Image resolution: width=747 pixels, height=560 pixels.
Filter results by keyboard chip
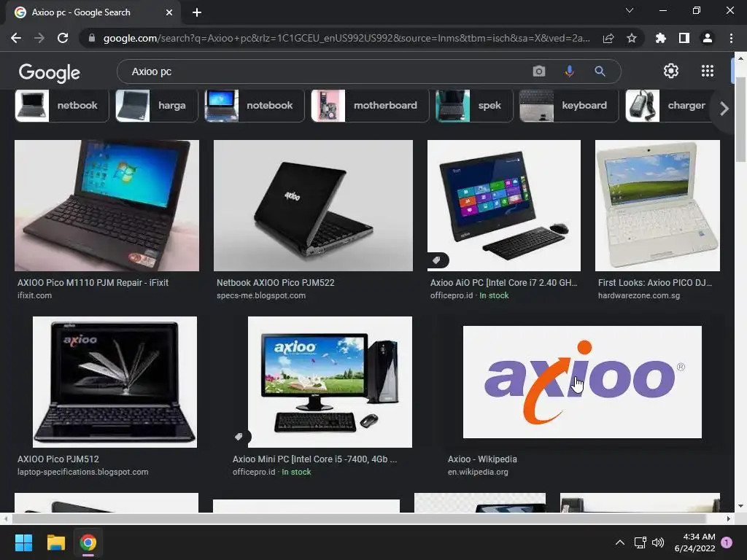pos(569,105)
